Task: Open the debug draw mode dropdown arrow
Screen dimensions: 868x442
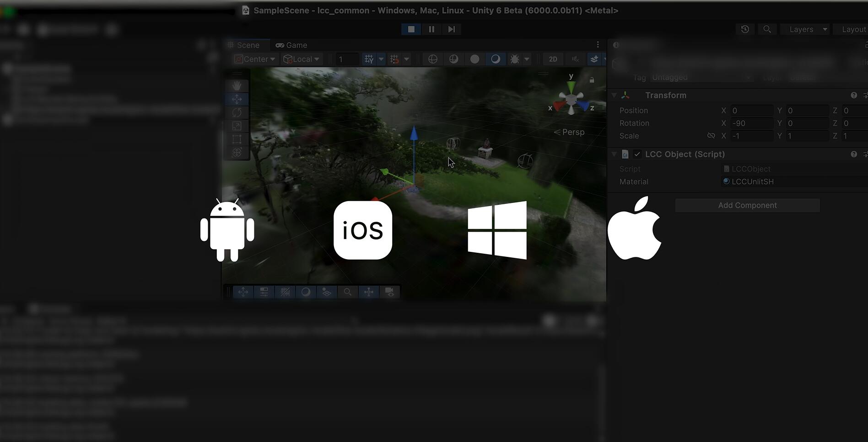Action: pyautogui.click(x=527, y=59)
